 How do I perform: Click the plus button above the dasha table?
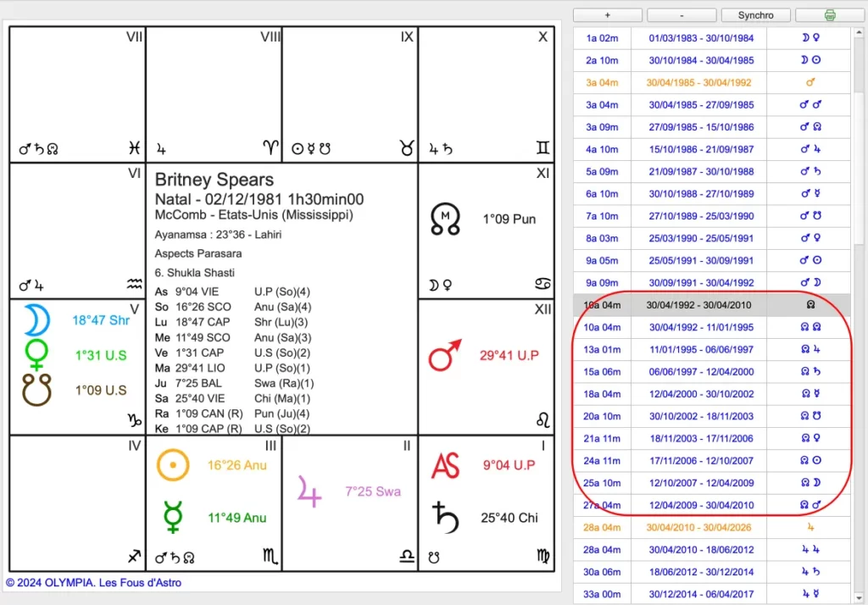click(607, 15)
